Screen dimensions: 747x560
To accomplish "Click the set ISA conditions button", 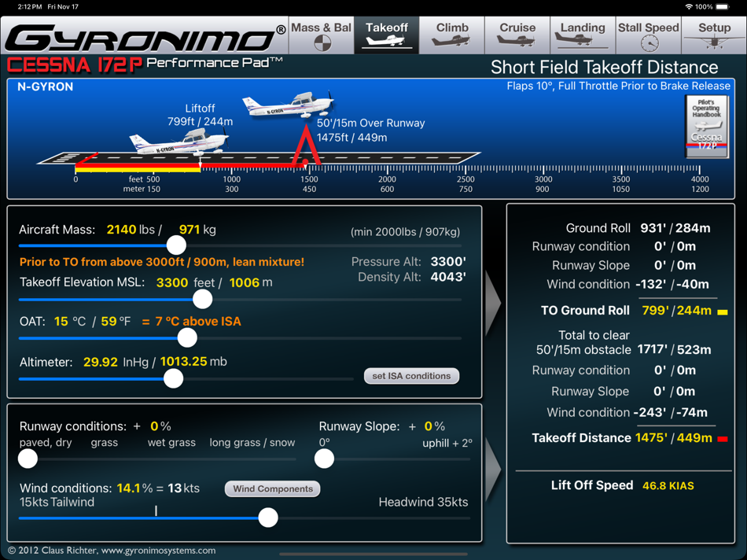I will tap(411, 376).
